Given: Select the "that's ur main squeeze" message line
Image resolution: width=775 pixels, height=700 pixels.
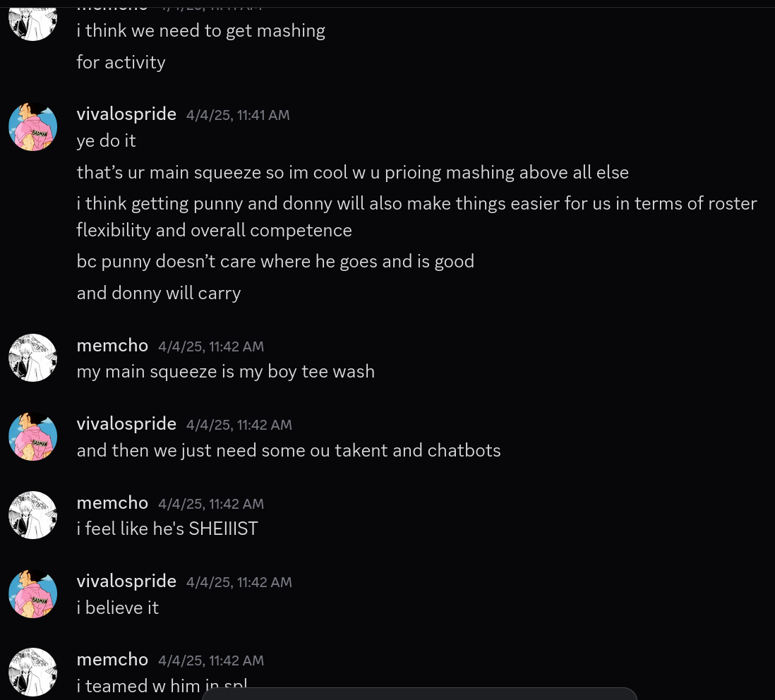Looking at the screenshot, I should (352, 172).
